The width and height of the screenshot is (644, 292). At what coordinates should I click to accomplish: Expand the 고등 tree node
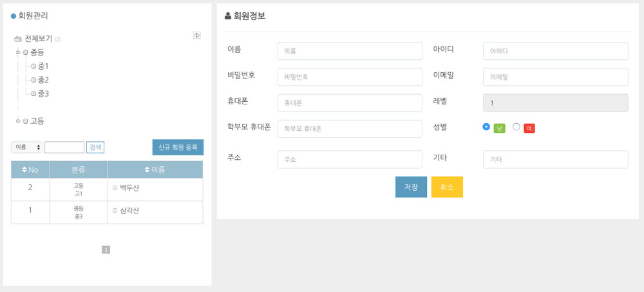(18, 121)
